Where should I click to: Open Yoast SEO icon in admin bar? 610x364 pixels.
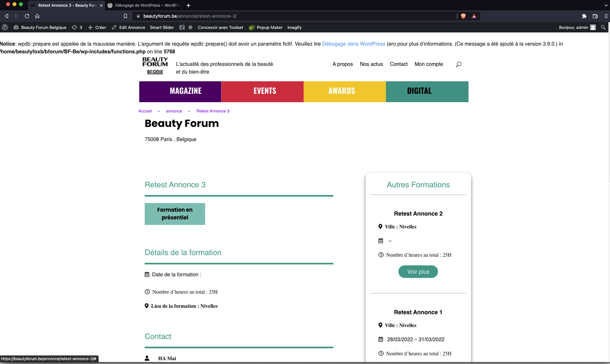(x=182, y=27)
